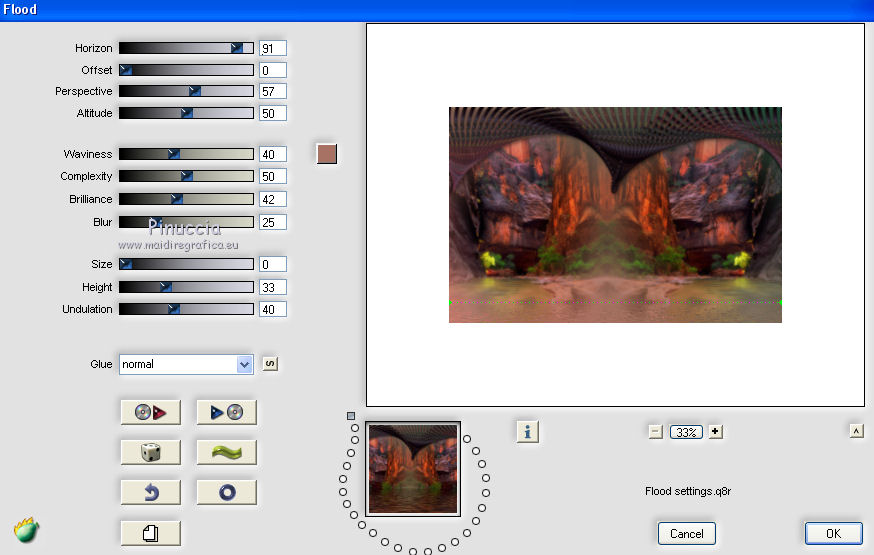Viewport: 874px width, 555px height.
Task: Click the save settings arrow-to-disc button
Action: (x=226, y=412)
